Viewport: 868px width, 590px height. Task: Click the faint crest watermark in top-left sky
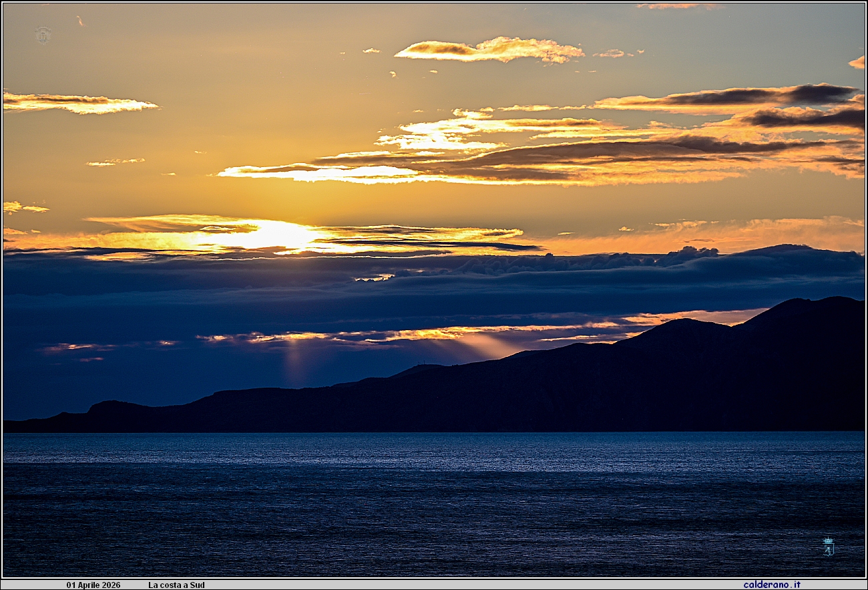coord(43,35)
